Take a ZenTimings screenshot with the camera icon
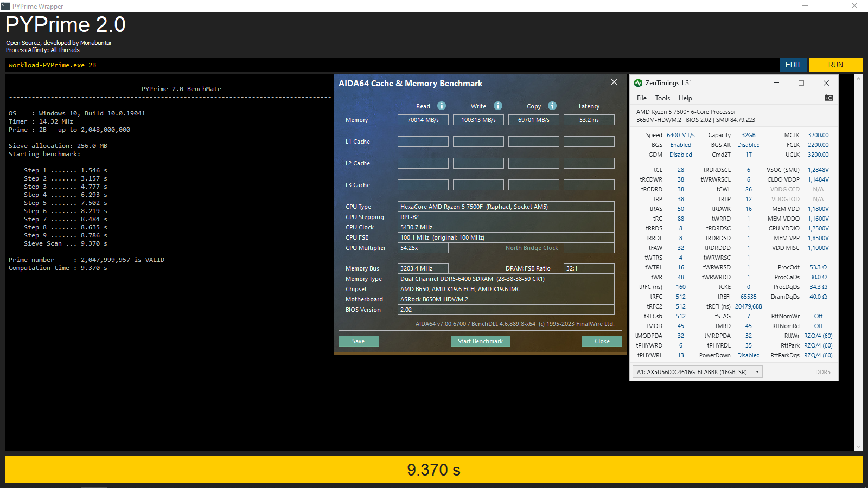The width and height of the screenshot is (868, 488). click(x=828, y=98)
